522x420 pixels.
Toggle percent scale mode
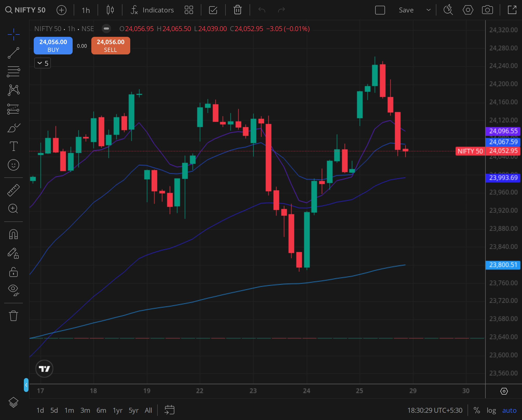(477, 410)
